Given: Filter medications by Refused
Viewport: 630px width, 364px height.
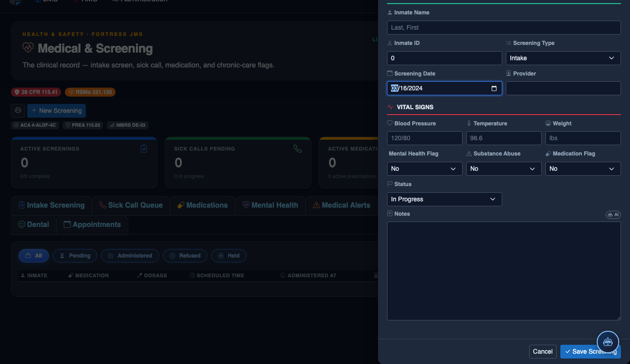Looking at the screenshot, I should [185, 256].
